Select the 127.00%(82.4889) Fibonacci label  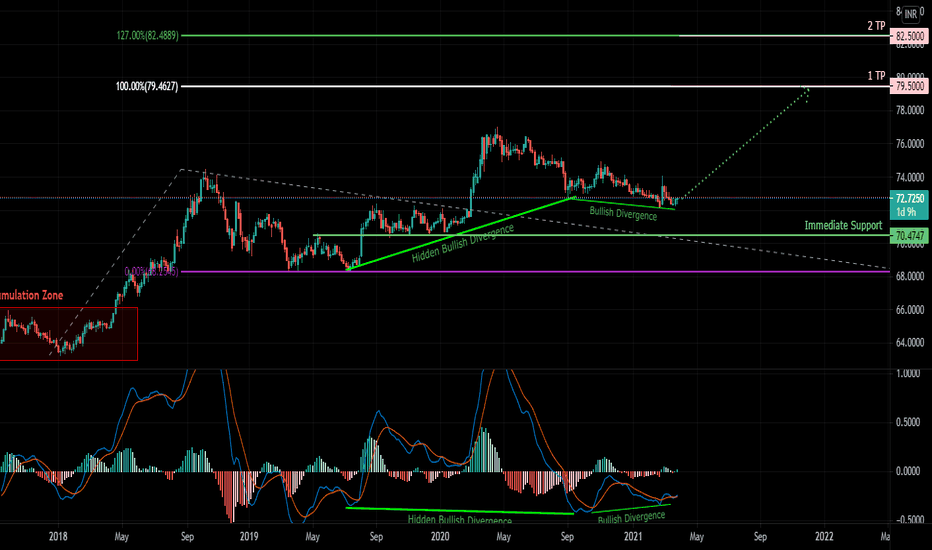(147, 36)
